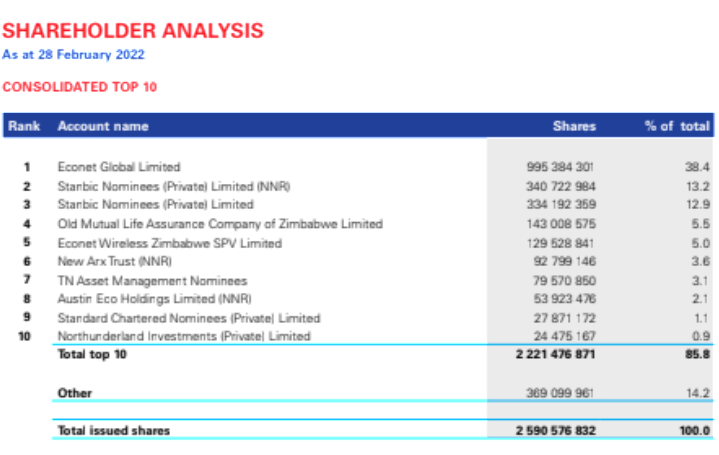Click the SHAREHOLDER ANALYSIS heading
This screenshot has height=455, width=719.
133,30
